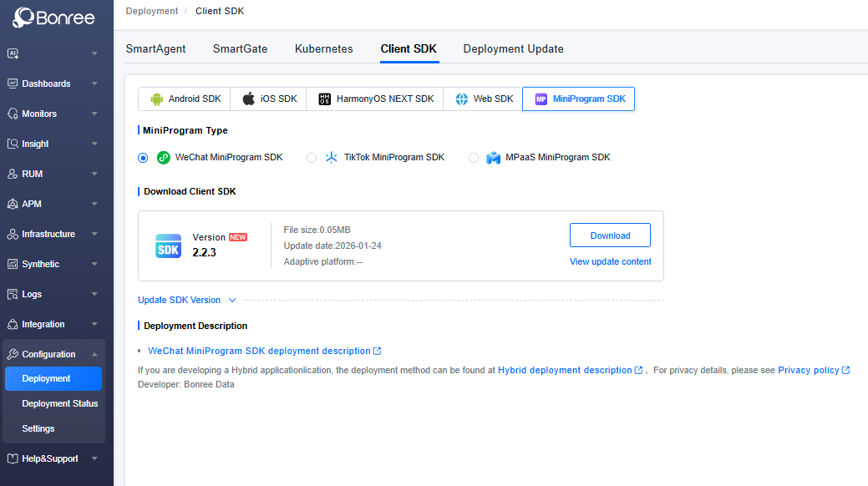Expand the Update SDK Version chevron
Image resolution: width=868 pixels, height=486 pixels.
232,300
